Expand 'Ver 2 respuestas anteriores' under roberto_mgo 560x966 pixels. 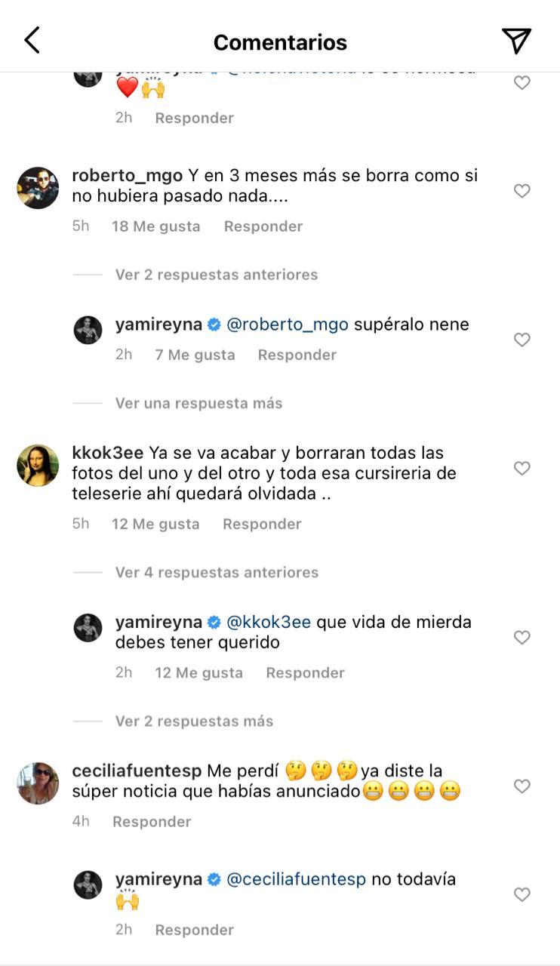pyautogui.click(x=217, y=275)
